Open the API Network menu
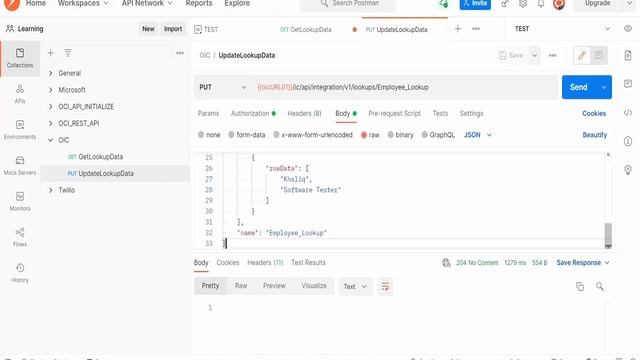 pos(147,4)
